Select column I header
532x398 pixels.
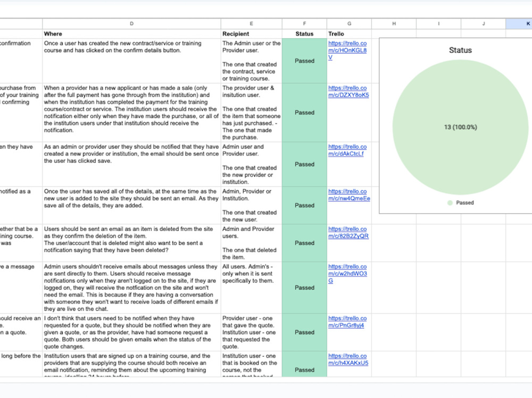tap(439, 24)
